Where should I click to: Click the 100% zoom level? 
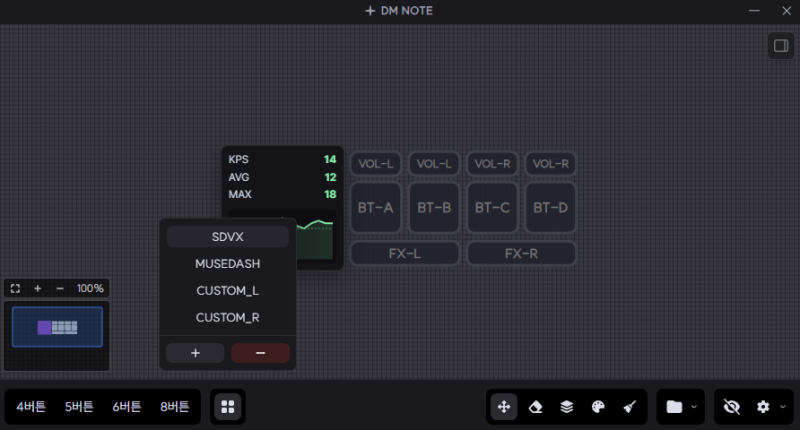click(90, 288)
